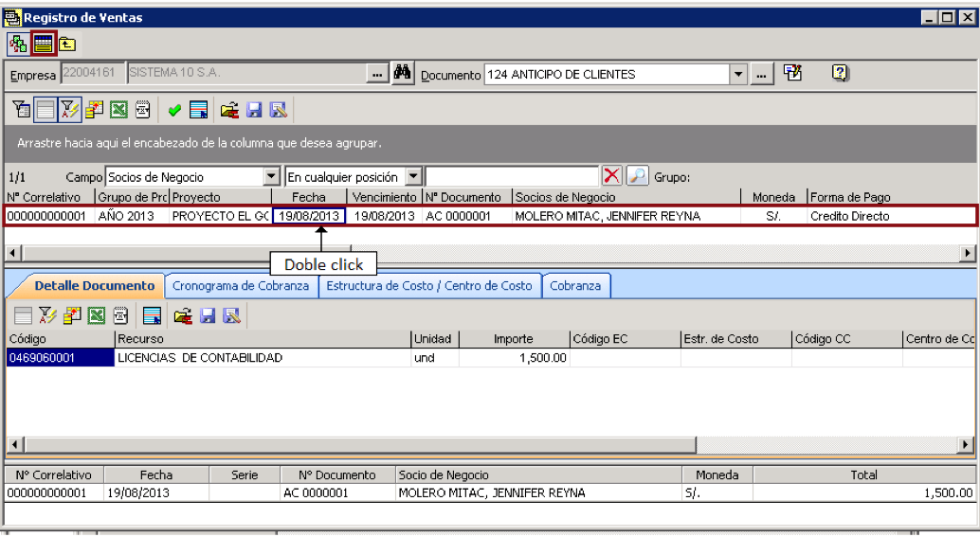Click the red X clear-search icon
The height and width of the screenshot is (537, 980).
click(611, 176)
